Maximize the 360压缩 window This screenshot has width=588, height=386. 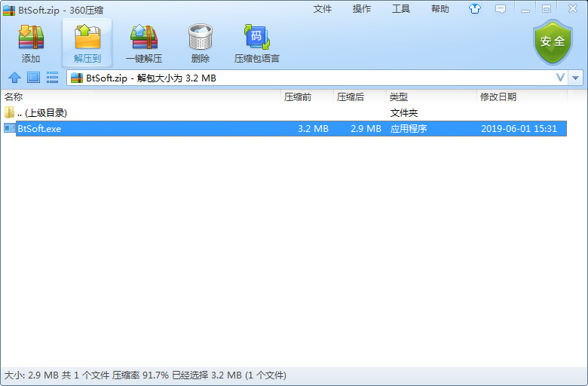[547, 9]
